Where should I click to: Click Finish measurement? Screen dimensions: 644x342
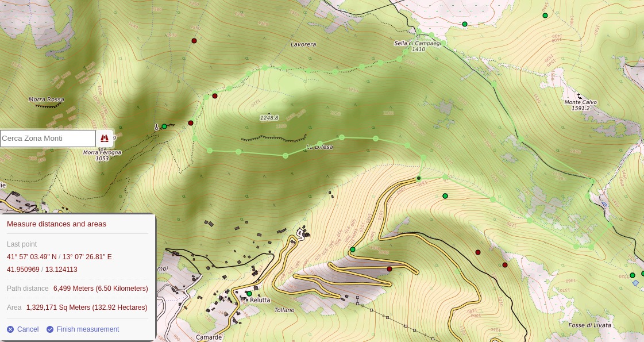click(x=82, y=329)
